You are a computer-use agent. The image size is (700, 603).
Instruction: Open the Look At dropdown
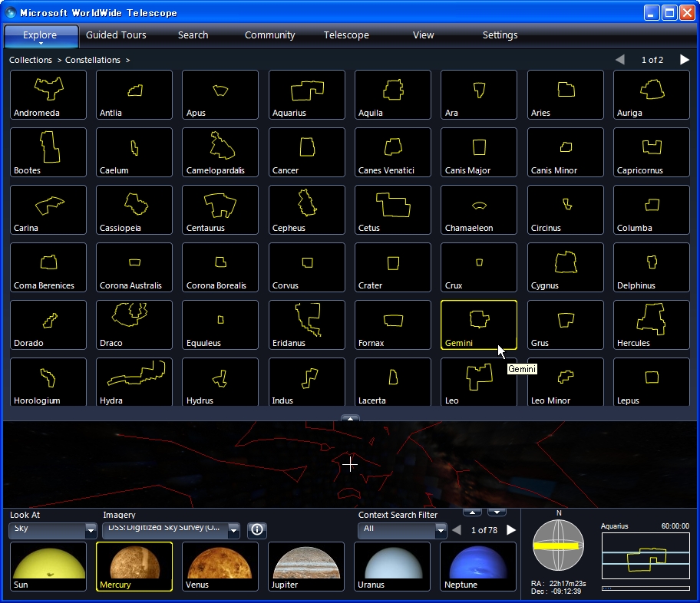[53, 530]
